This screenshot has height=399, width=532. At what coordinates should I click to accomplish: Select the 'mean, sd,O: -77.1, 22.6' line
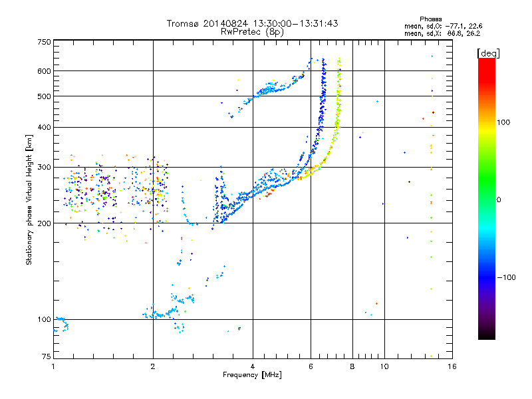point(443,26)
